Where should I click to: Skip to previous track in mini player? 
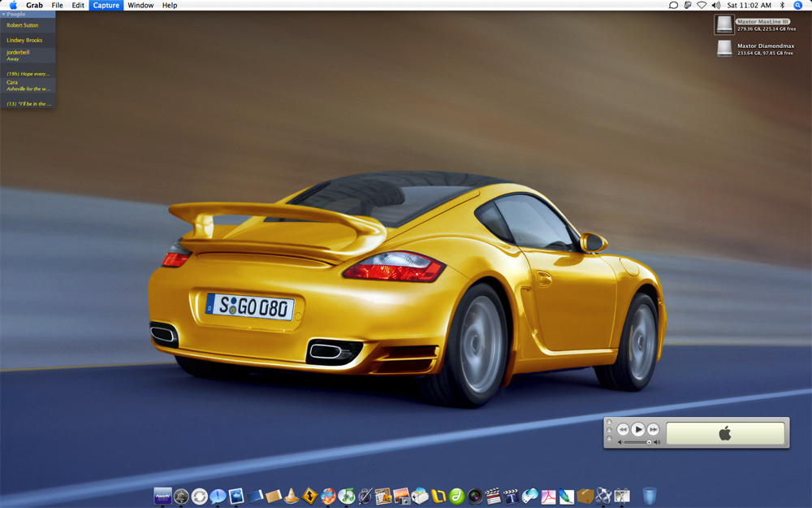[x=623, y=429]
